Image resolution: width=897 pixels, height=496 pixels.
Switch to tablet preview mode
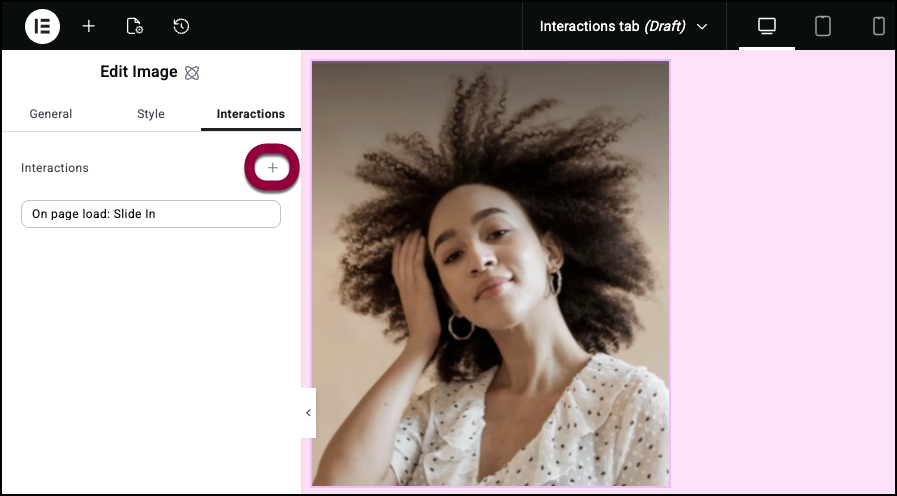tap(823, 26)
